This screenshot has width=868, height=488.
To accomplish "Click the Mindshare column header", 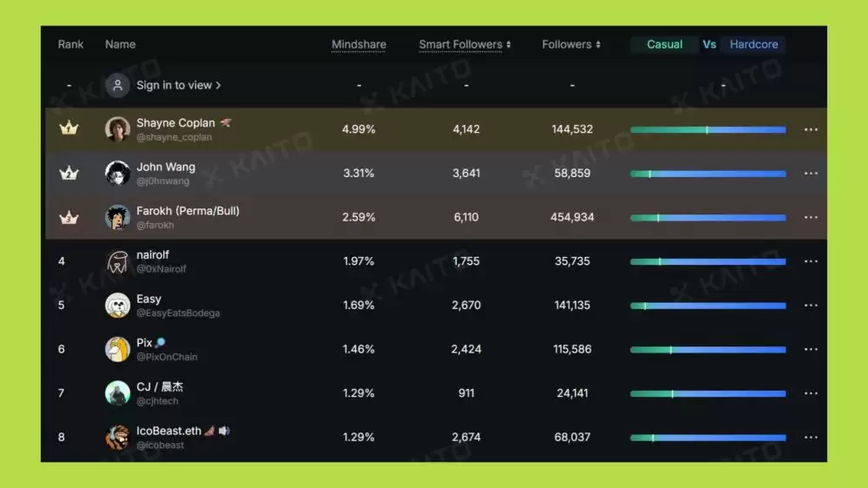I will [358, 44].
